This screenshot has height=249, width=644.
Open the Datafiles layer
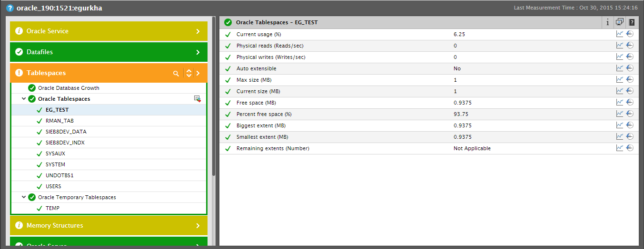pos(109,52)
